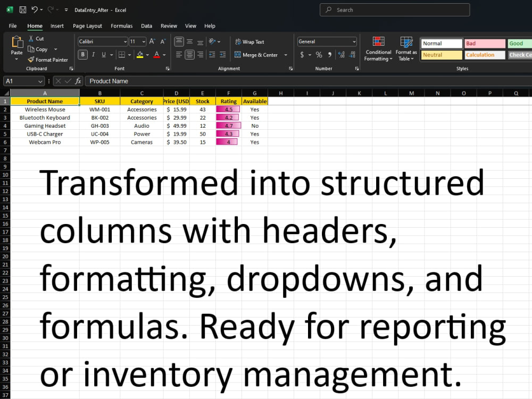Click the text orientation icon

[x=212, y=41]
